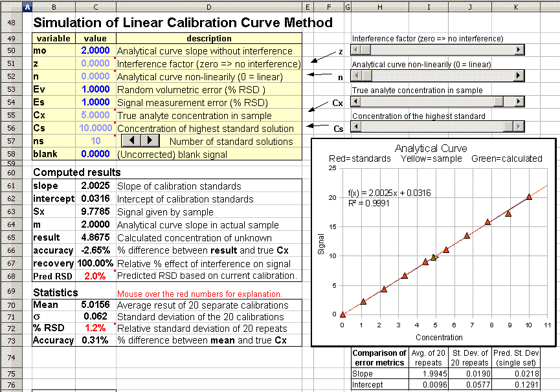Click the Analytical Curve chart title
The image size is (560, 392).
tap(431, 148)
